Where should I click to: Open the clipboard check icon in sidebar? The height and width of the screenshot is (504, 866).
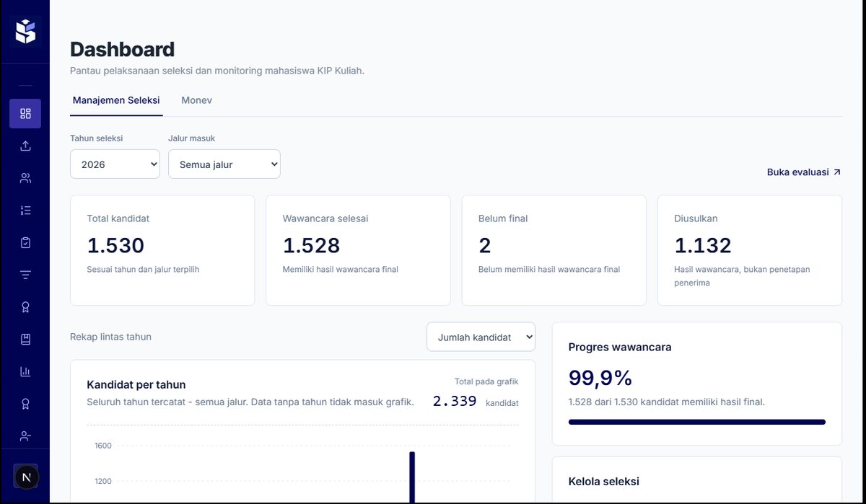tap(25, 243)
